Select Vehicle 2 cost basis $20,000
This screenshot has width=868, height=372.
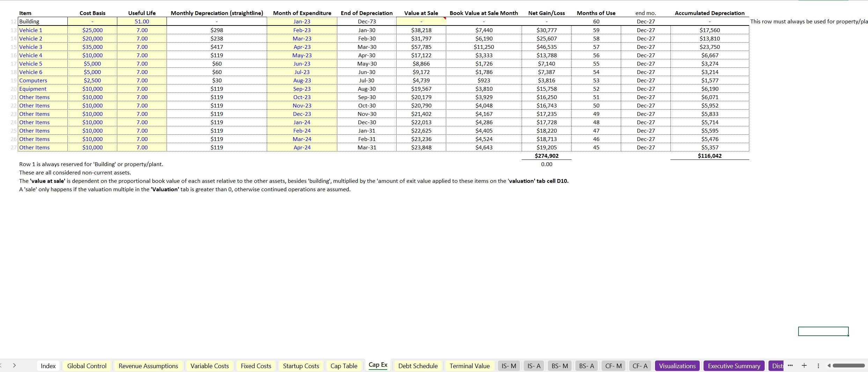93,38
